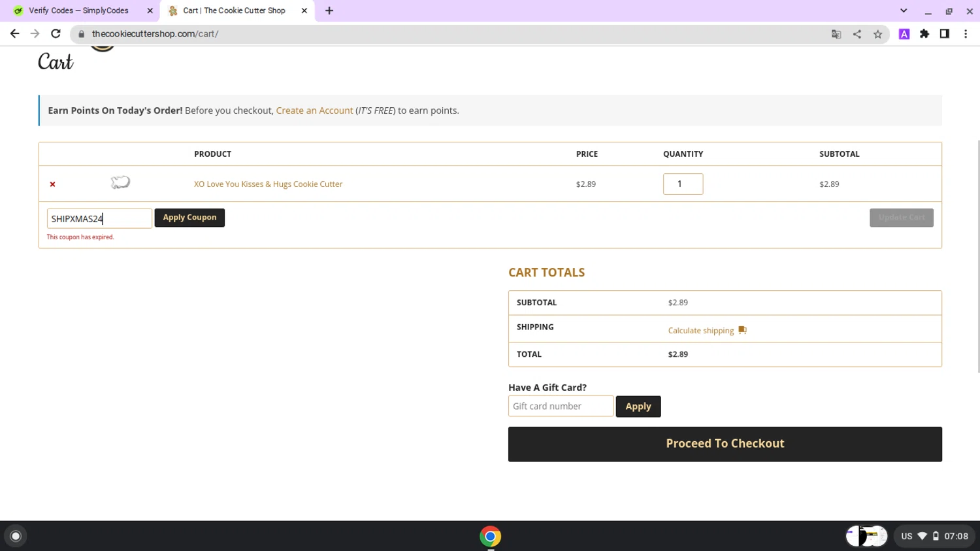Viewport: 980px width, 551px height.
Task: Reload the cart page
Action: pyautogui.click(x=56, y=34)
